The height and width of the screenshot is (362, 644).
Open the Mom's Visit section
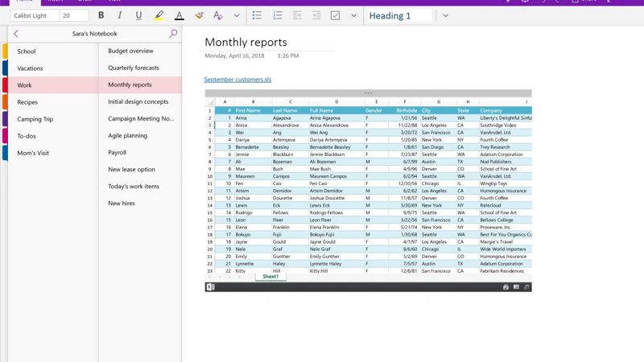point(53,153)
